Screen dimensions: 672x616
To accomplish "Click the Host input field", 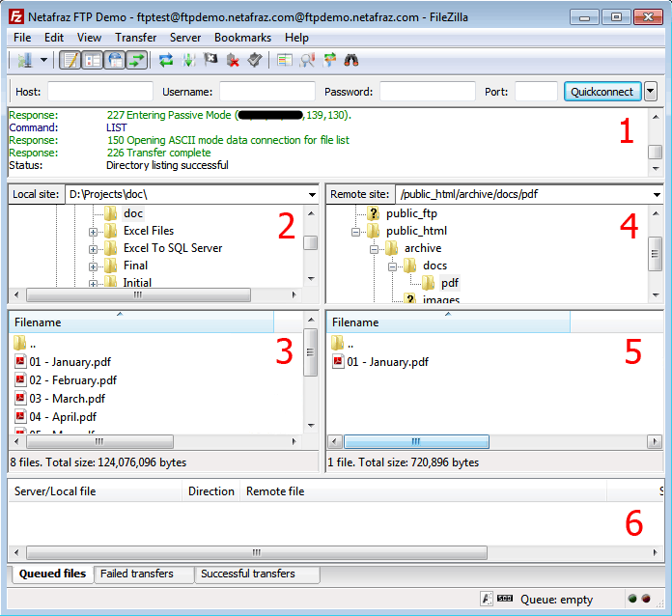I will (x=100, y=92).
